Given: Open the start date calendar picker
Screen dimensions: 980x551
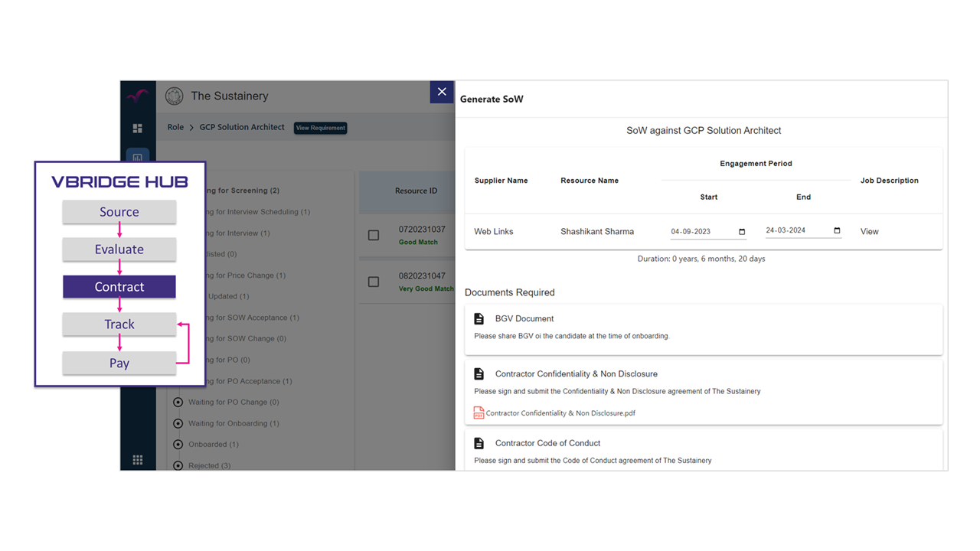Looking at the screenshot, I should (x=742, y=232).
